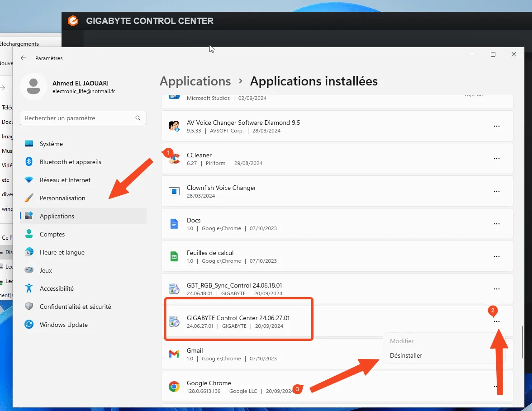Open the options menu for Clownfish Voice Changer
The width and height of the screenshot is (532, 411).
pos(497,191)
